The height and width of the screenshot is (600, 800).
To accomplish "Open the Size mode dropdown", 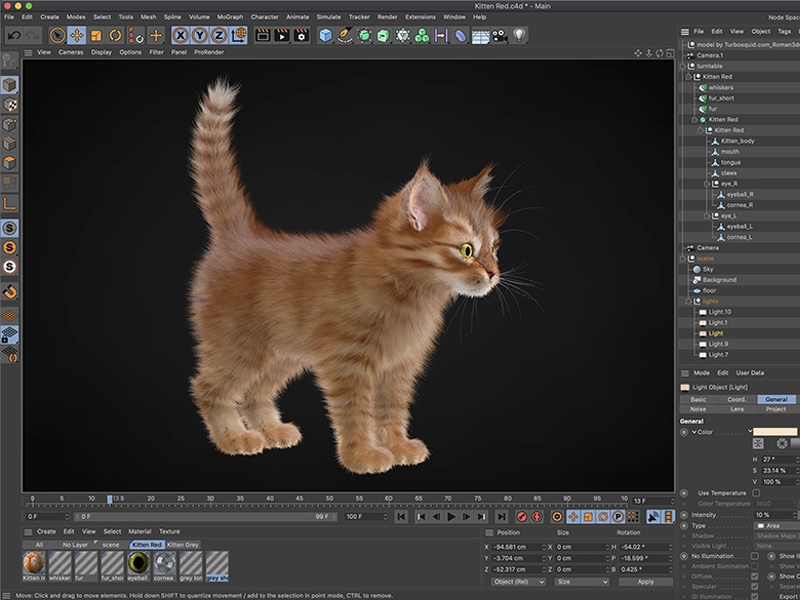I will tap(582, 582).
